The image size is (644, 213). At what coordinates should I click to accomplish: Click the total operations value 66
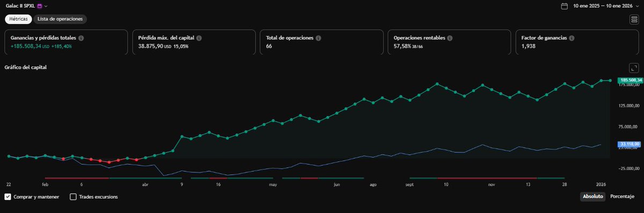click(x=269, y=46)
